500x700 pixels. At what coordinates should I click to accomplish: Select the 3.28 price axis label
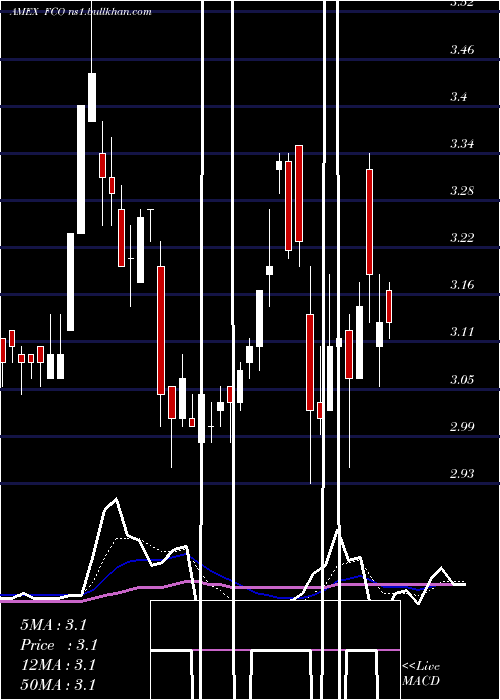tap(462, 191)
